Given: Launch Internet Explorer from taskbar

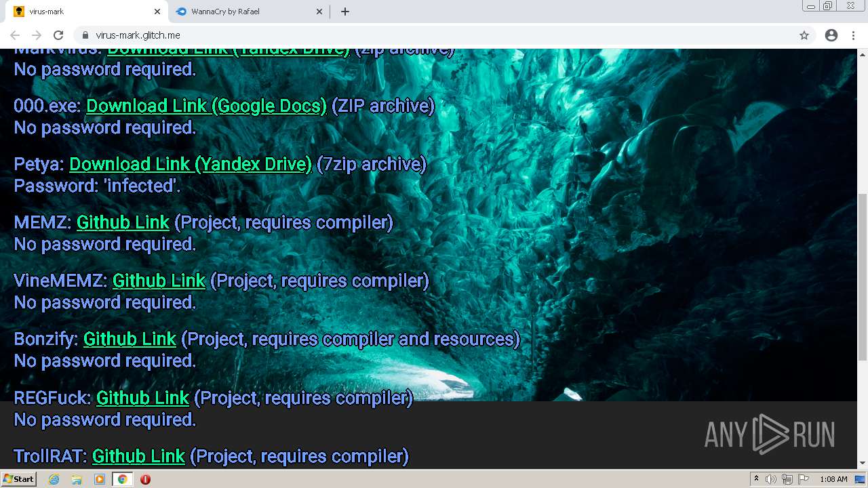Looking at the screenshot, I should coord(54,479).
